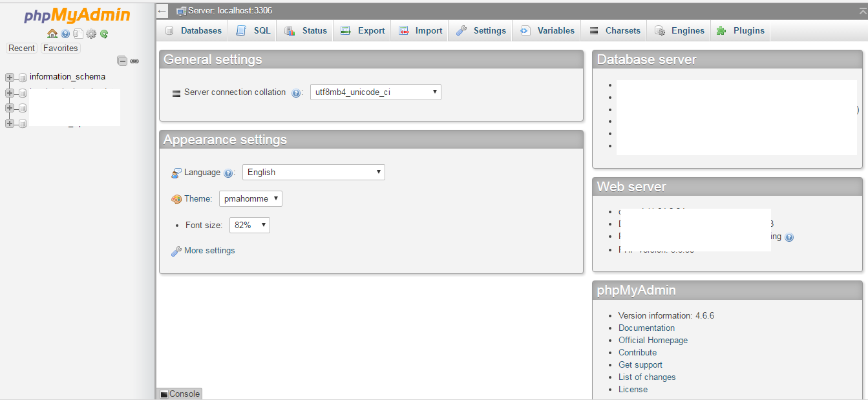Click the Language flag icon
The width and height of the screenshot is (868, 400).
(x=176, y=173)
